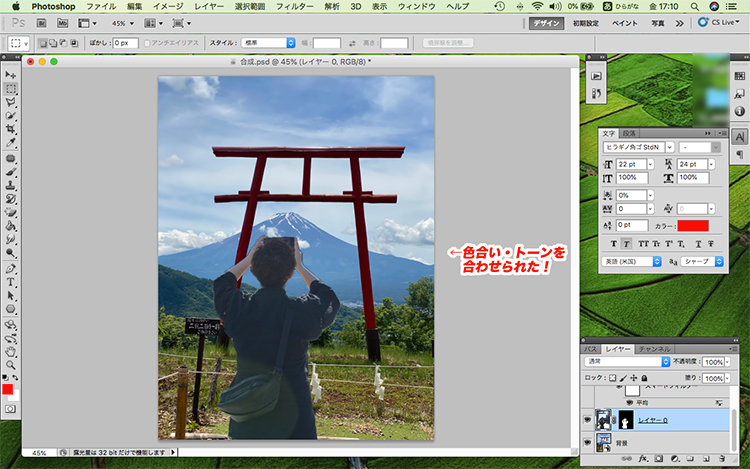Viewport: 750px width, 469px height.
Task: Open Spotlight search in the menu bar
Action: click(695, 6)
